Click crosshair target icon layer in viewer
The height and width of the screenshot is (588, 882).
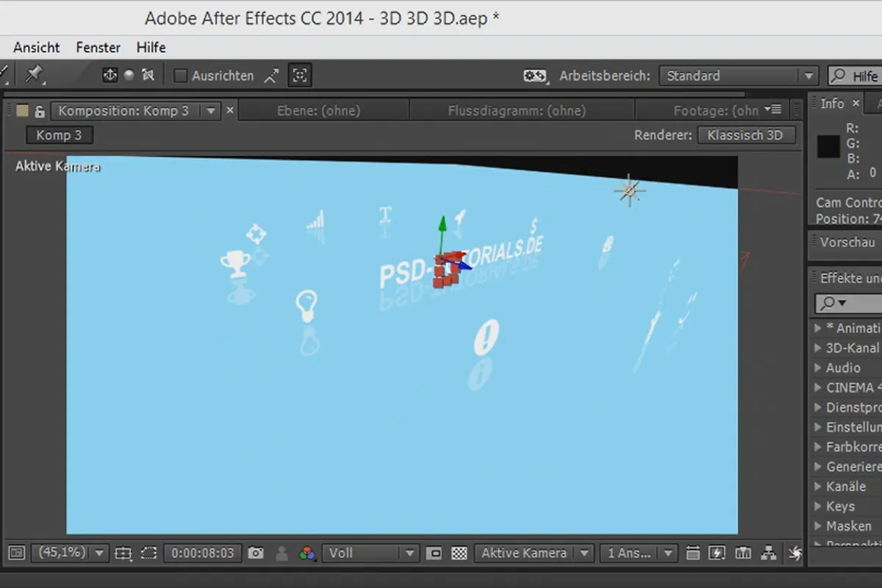tap(256, 234)
